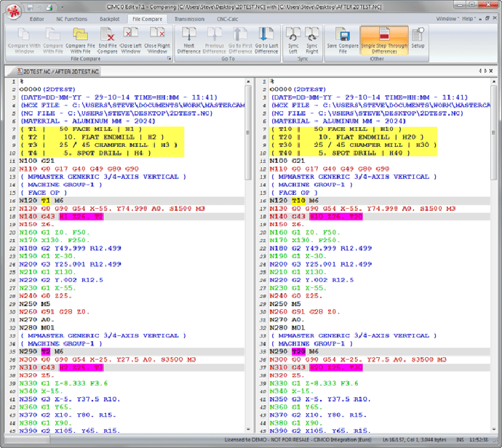
Task: Open compare Setup
Action: (418, 39)
